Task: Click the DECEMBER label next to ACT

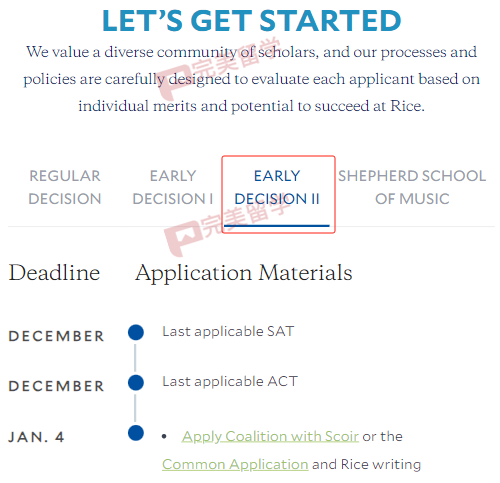Action: click(x=56, y=386)
